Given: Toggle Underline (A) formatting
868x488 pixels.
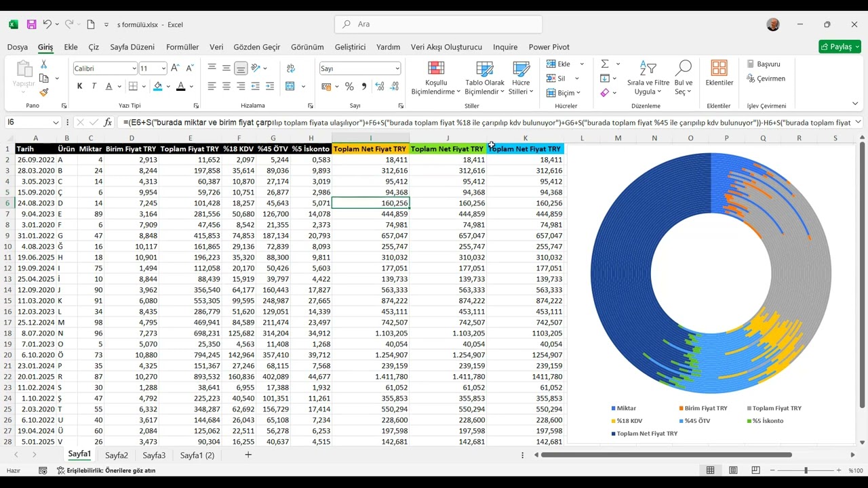Looking at the screenshot, I should coord(108,86).
